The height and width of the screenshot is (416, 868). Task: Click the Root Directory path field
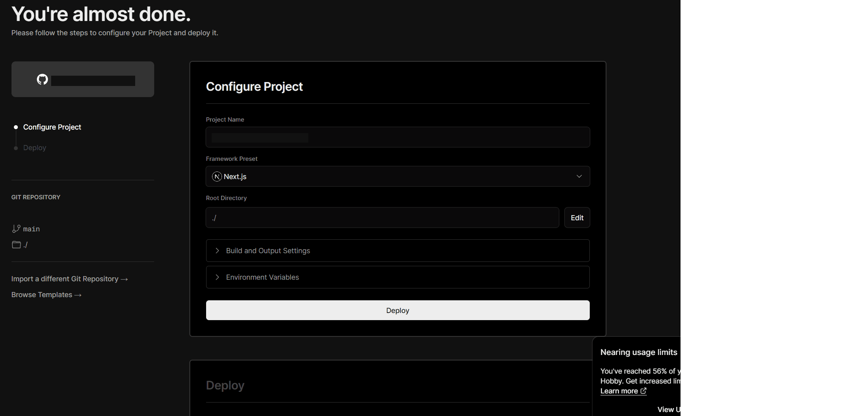[x=382, y=218]
